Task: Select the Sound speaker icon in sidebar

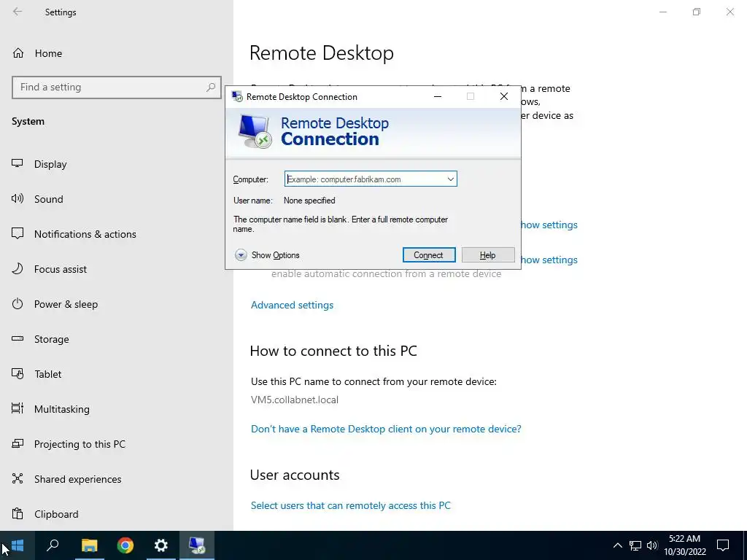Action: [18, 198]
